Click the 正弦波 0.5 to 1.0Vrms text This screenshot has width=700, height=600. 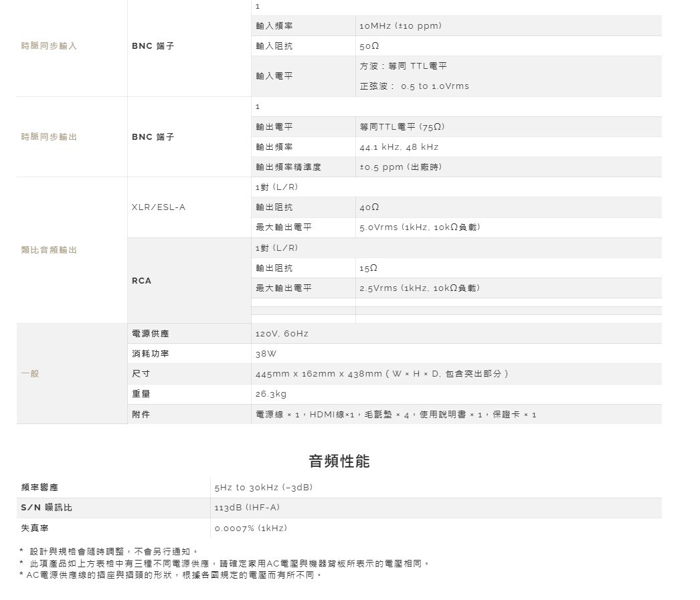coord(414,86)
